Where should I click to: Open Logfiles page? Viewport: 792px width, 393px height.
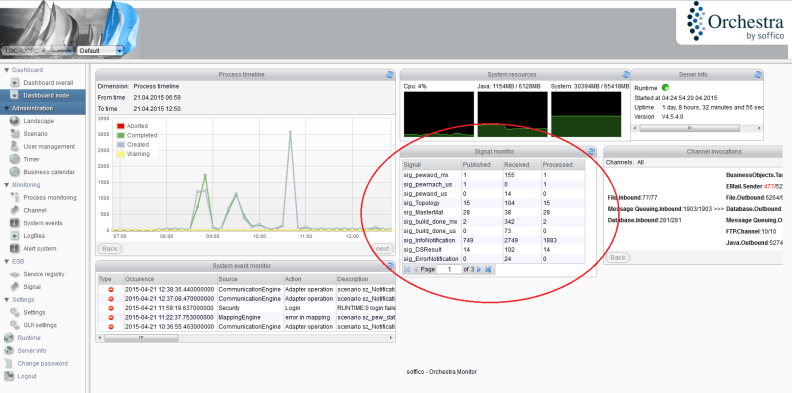(34, 236)
